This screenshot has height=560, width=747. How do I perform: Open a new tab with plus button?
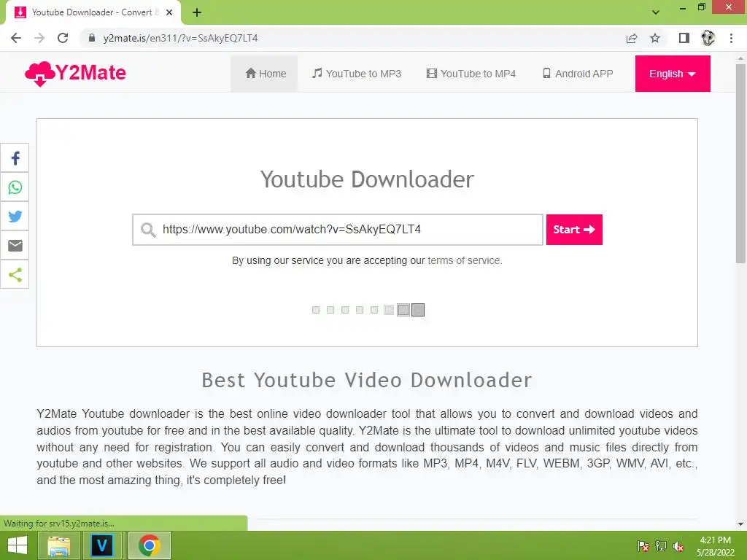[197, 12]
